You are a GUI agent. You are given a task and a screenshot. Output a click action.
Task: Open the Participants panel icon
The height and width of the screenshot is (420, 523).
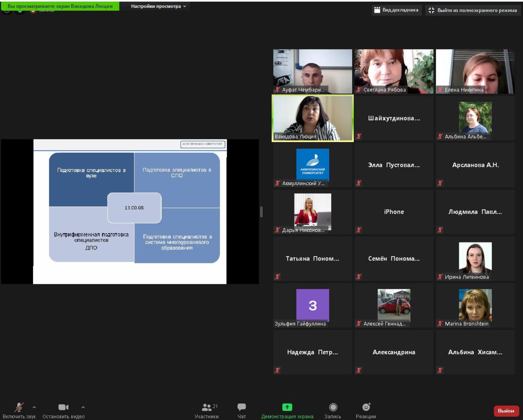coord(207,407)
